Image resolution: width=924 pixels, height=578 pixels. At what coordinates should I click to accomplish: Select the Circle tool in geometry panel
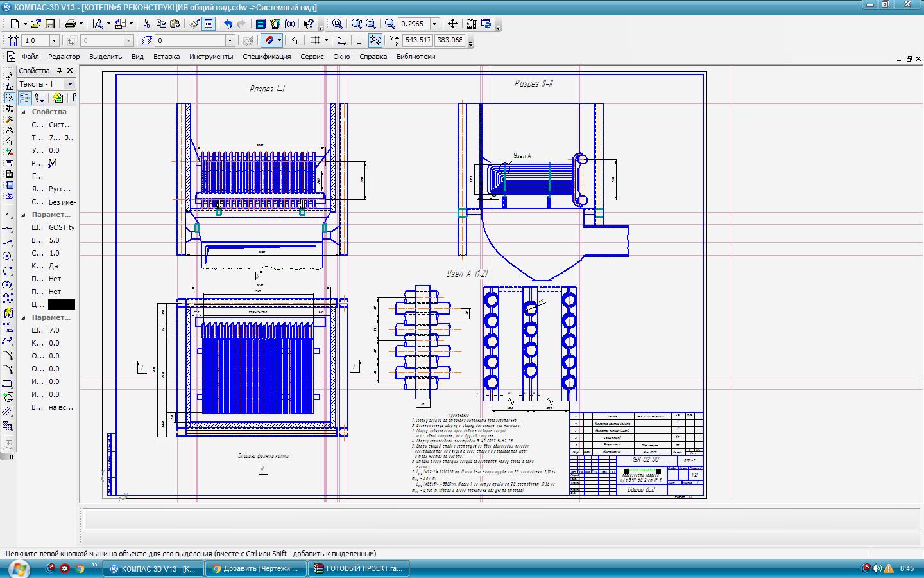tap(8, 256)
